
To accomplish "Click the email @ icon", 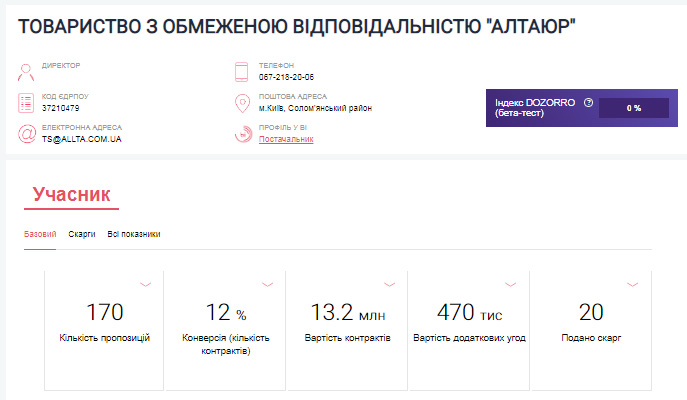I will pos(26,134).
